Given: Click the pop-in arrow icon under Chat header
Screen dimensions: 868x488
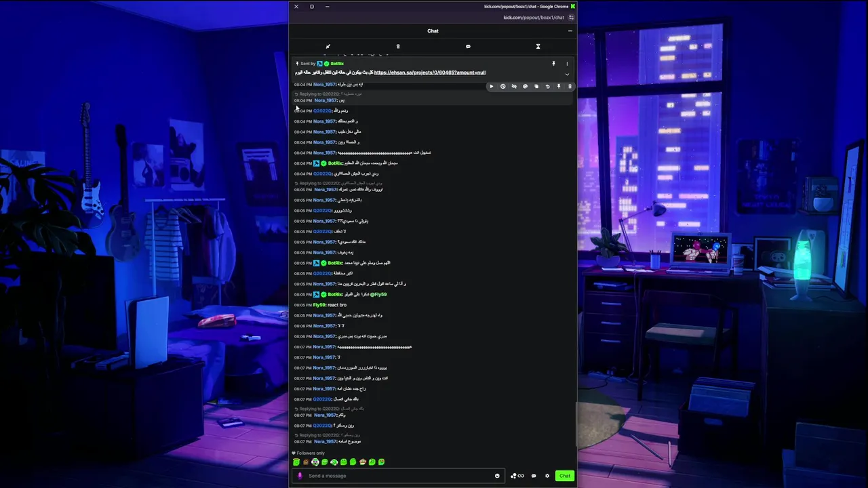Looking at the screenshot, I should 328,47.
